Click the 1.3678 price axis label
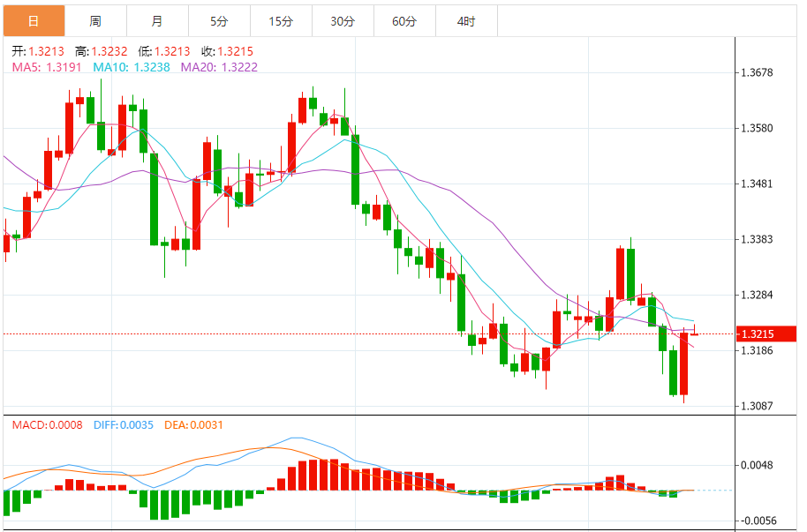The width and height of the screenshot is (807, 532). tap(757, 72)
